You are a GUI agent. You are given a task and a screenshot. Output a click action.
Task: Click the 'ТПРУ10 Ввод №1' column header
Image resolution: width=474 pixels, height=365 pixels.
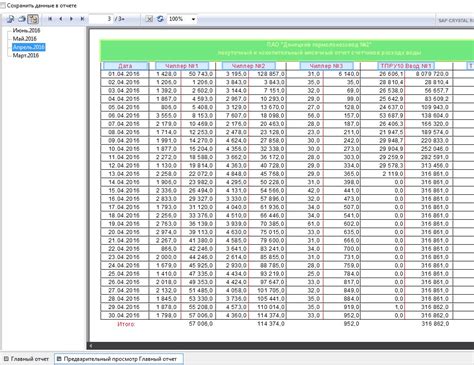tap(406, 66)
